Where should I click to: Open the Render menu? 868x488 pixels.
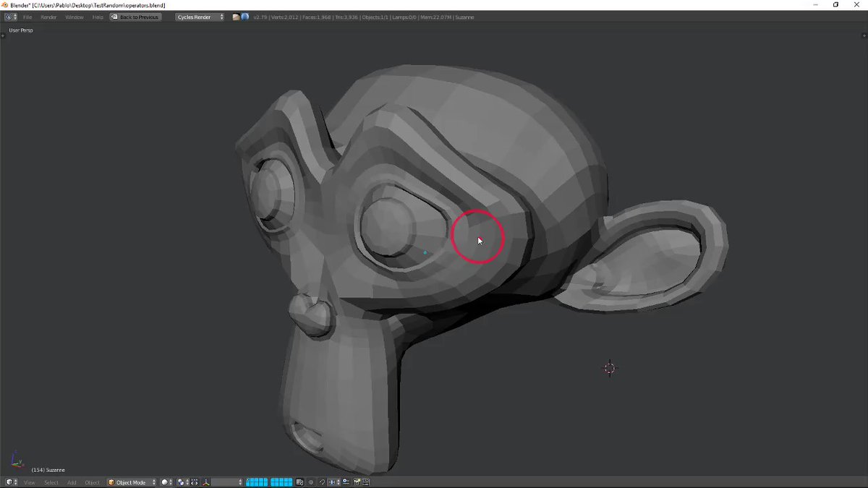point(48,17)
